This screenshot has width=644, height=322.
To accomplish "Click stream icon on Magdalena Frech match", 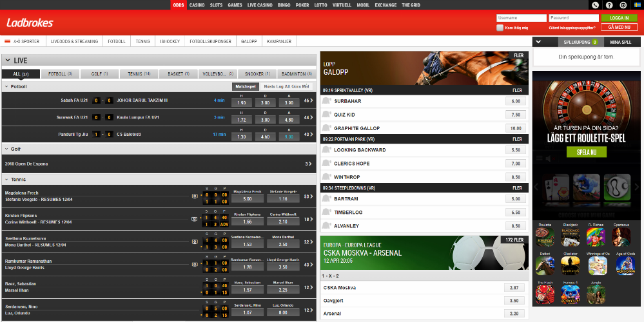I will (195, 196).
